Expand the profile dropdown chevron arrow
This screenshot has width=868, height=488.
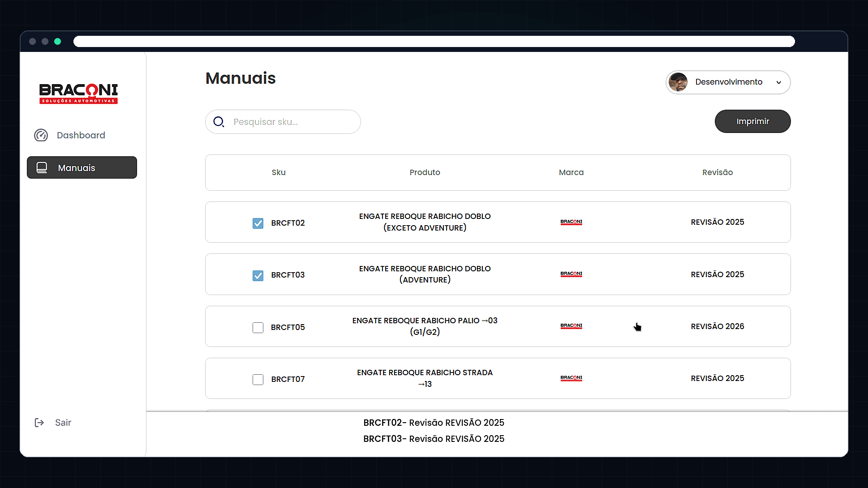779,82
